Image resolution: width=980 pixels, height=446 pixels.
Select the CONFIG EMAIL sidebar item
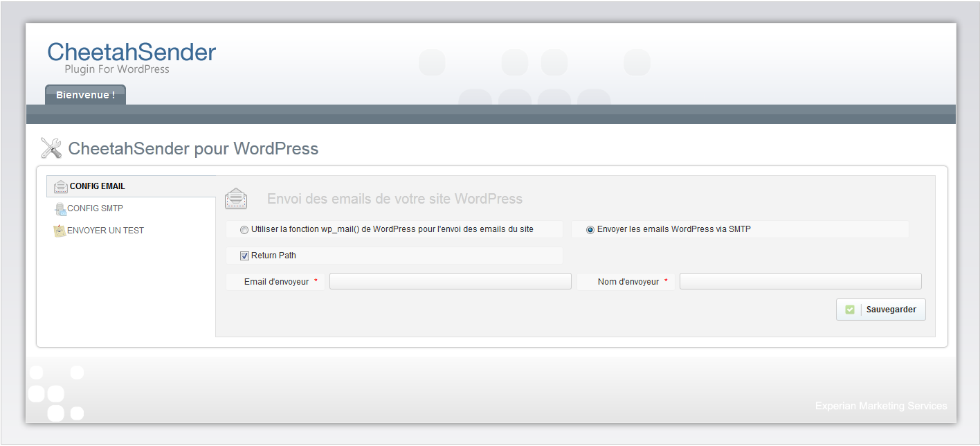(131, 186)
